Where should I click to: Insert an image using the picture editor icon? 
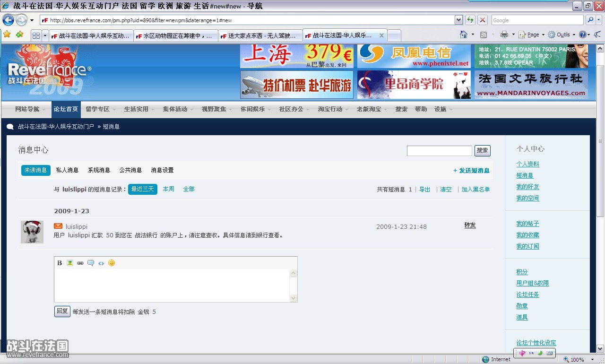[70, 263]
